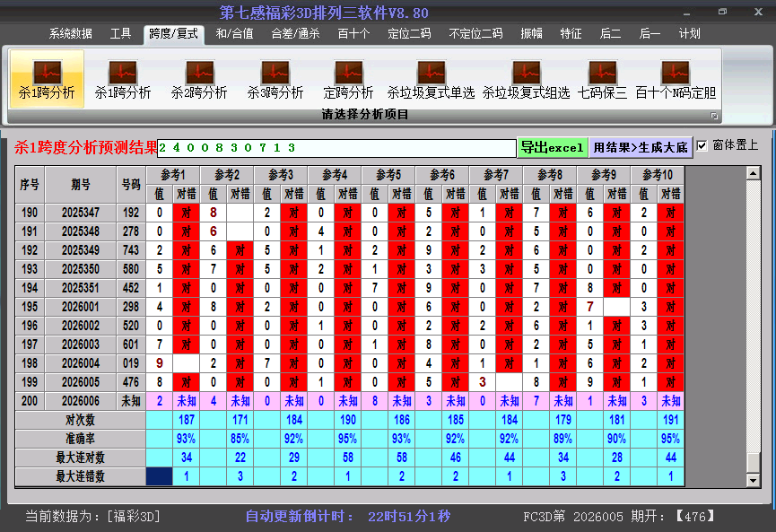
Task: Click the 用结果>生成大底 button
Action: [641, 147]
